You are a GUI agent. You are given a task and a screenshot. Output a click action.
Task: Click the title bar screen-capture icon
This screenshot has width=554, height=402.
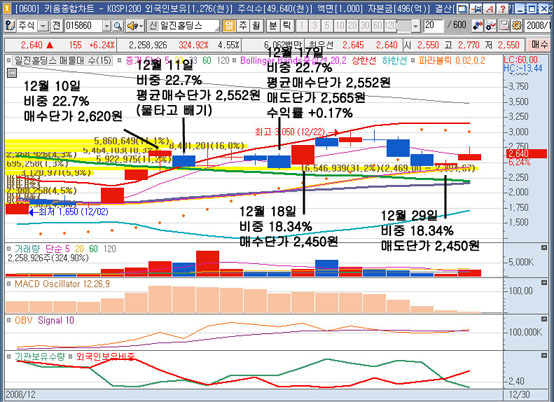pos(462,8)
